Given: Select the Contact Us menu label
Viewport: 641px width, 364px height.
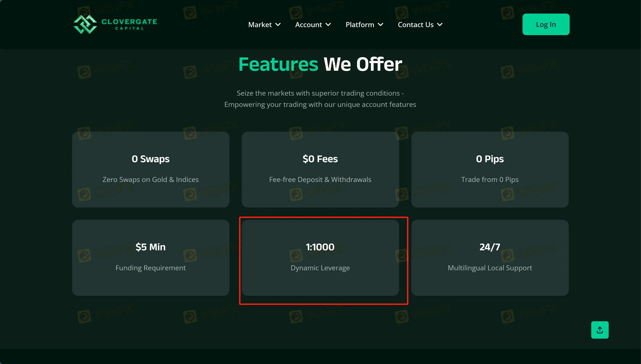Looking at the screenshot, I should pos(415,25).
